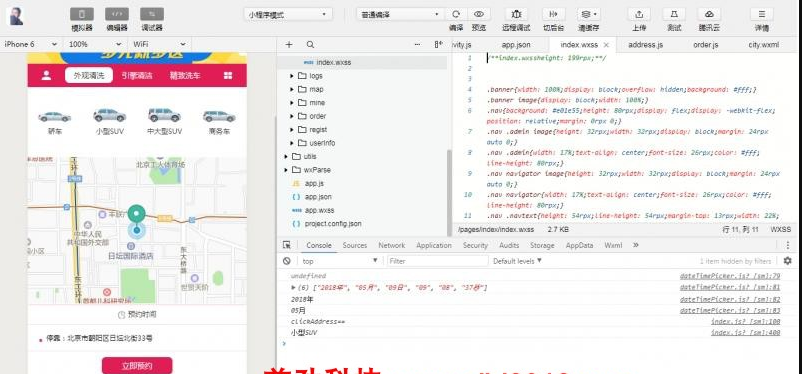
Task: Toggle the simulator (模拟器) panel
Action: tap(82, 14)
